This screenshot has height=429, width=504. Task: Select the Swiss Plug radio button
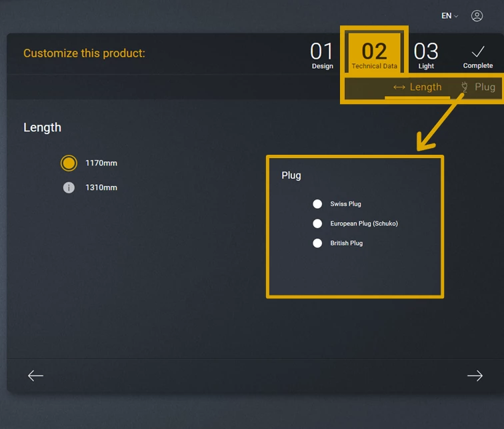(x=317, y=204)
